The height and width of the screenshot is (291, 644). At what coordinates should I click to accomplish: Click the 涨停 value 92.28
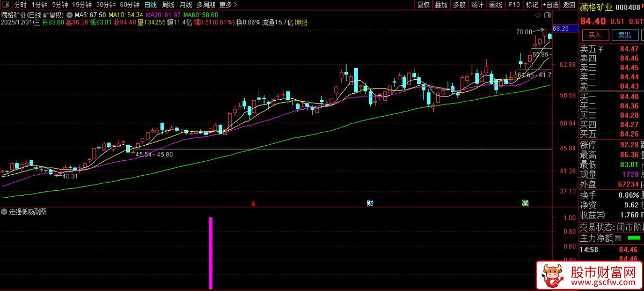point(629,145)
